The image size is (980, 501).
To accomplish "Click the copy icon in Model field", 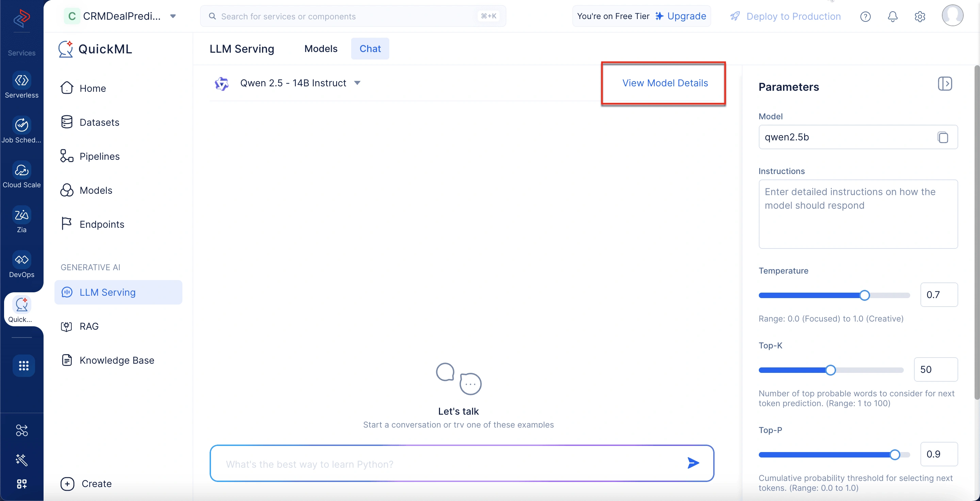I will point(943,137).
